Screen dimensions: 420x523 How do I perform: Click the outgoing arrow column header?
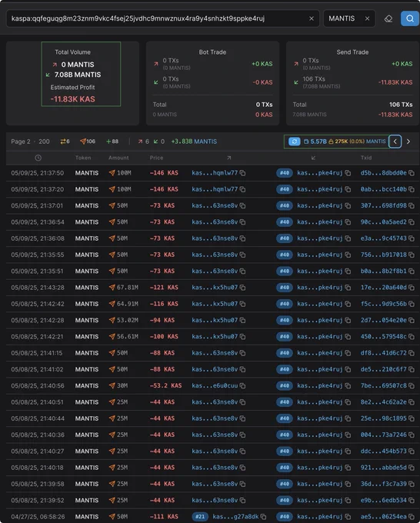(229, 158)
